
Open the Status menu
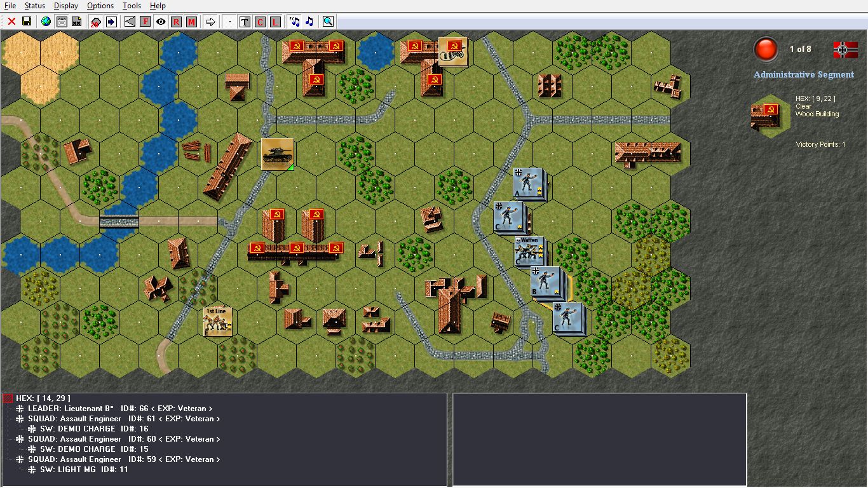pos(35,6)
